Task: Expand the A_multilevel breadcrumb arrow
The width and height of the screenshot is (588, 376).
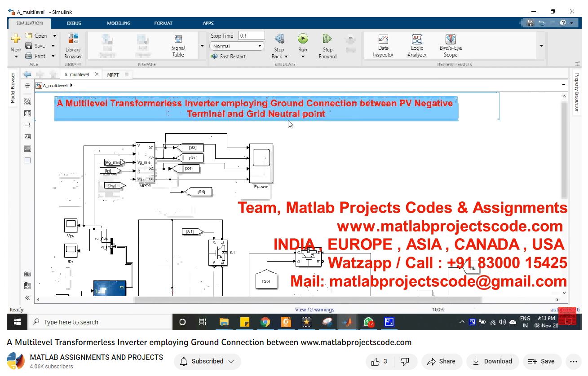Action: pos(71,85)
